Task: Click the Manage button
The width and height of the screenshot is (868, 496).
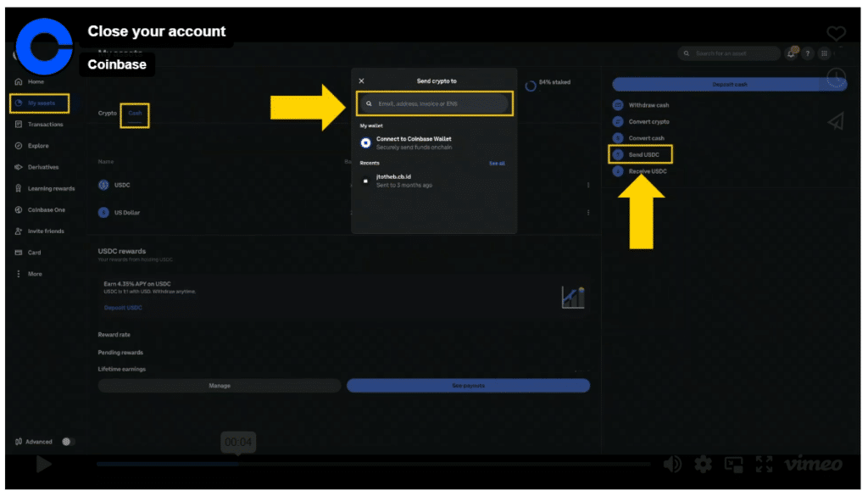Action: coord(220,386)
